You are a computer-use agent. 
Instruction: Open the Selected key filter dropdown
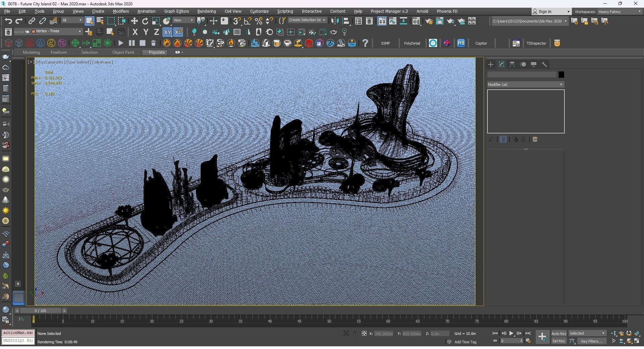coord(587,334)
